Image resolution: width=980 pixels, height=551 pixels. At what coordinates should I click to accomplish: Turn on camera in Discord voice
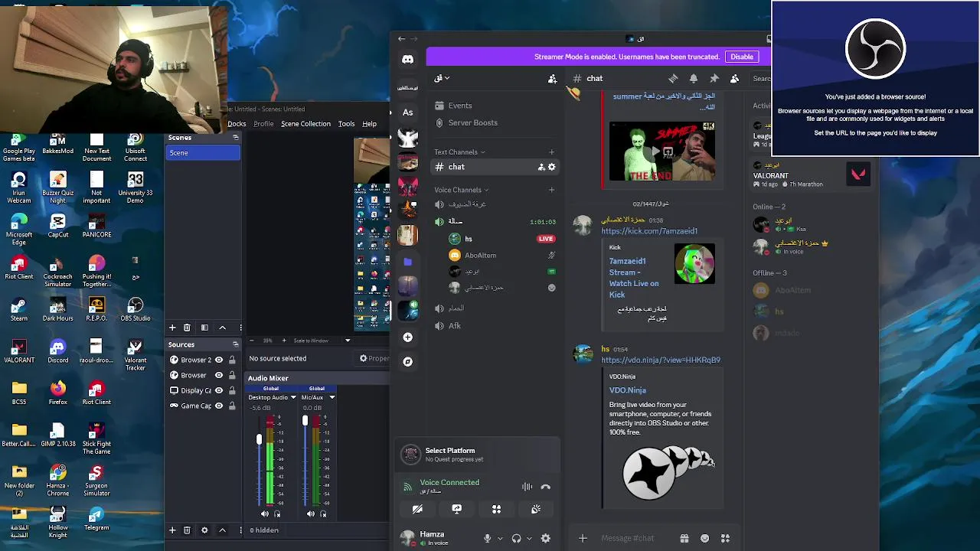tap(417, 509)
